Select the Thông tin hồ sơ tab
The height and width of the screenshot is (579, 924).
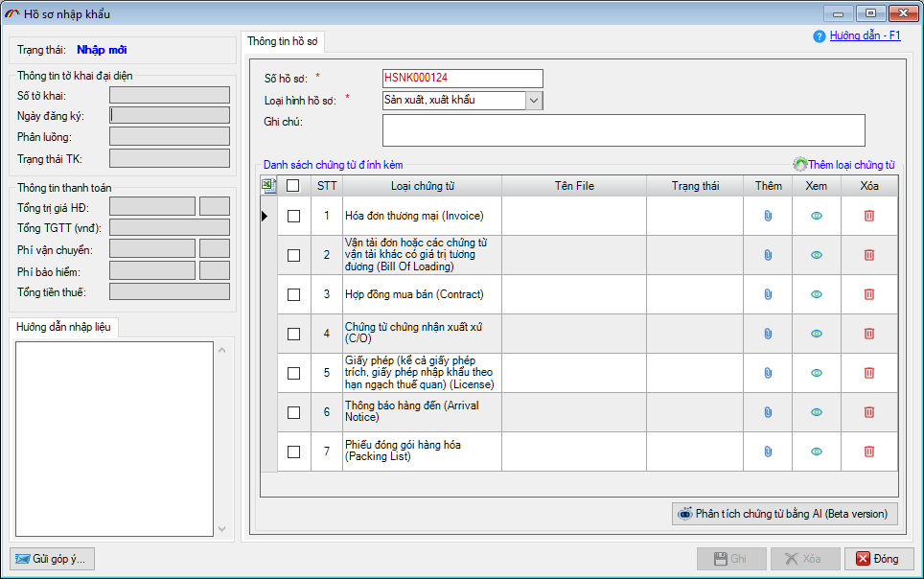coord(284,41)
